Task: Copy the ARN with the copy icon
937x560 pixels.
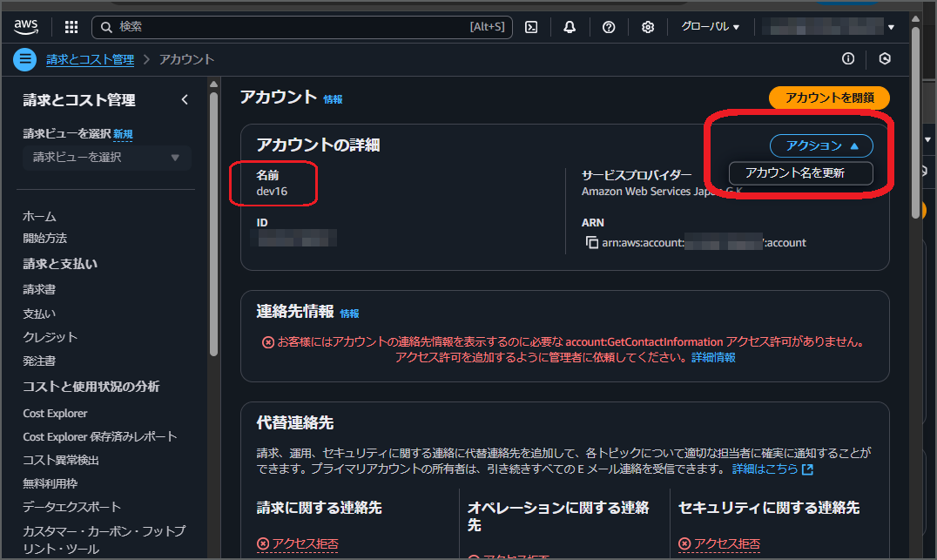Action: [591, 242]
